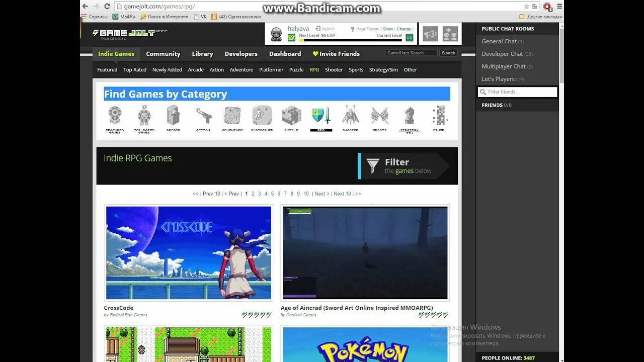Click Invite Friends in the nav bar
This screenshot has height=362, width=644.
(336, 54)
